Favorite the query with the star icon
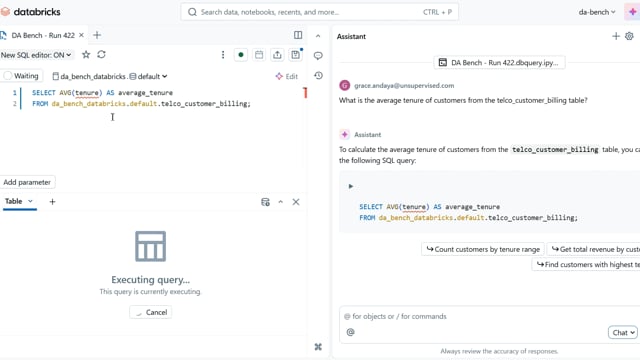The image size is (640, 360). (86, 55)
